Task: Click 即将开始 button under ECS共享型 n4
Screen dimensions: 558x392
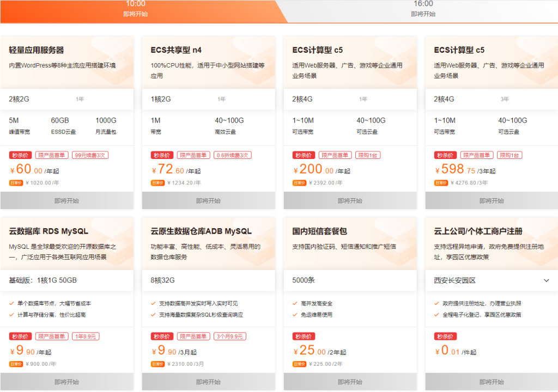Action: [x=209, y=200]
